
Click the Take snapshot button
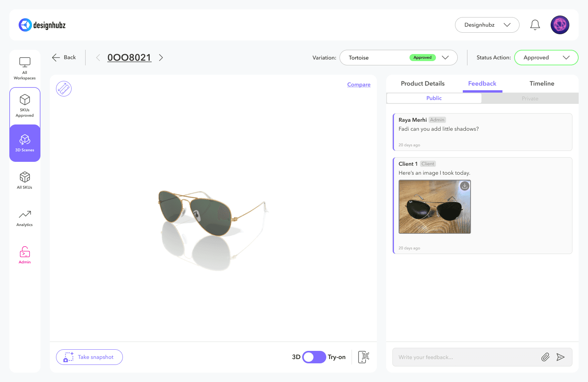click(89, 357)
